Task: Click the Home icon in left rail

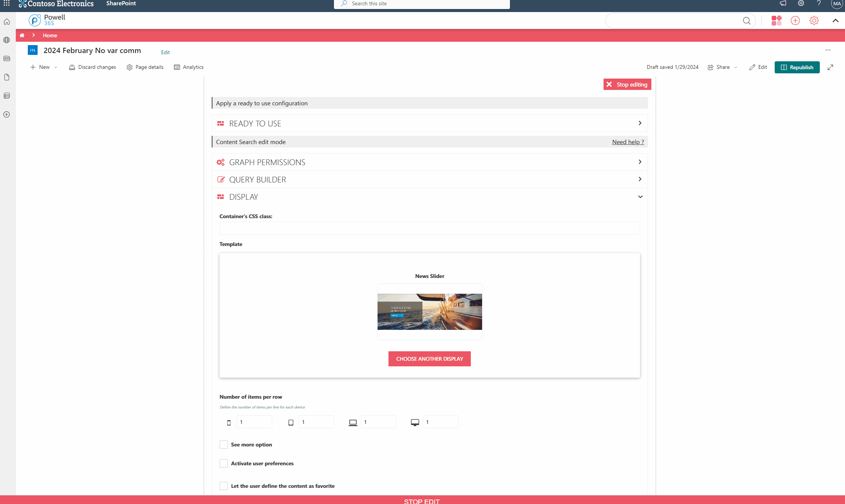Action: [x=7, y=22]
